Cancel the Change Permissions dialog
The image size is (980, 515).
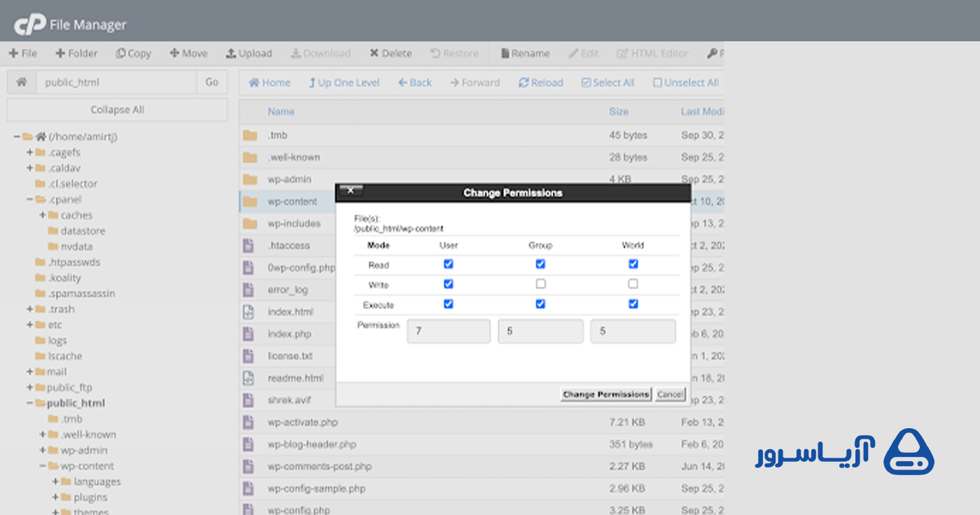coord(670,395)
